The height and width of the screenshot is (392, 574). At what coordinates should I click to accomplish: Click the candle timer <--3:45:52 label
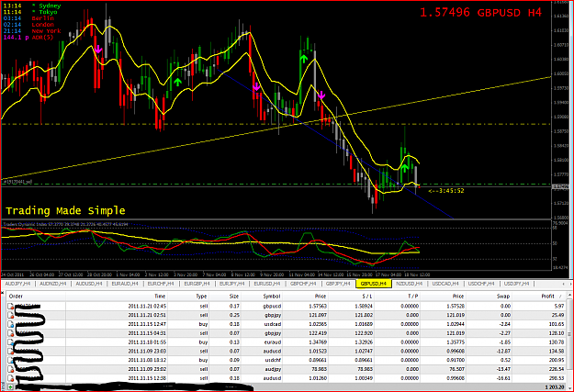tap(445, 191)
